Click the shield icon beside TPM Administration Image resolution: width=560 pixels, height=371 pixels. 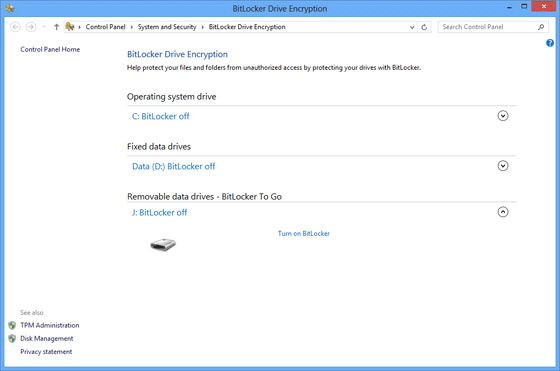pyautogui.click(x=12, y=325)
